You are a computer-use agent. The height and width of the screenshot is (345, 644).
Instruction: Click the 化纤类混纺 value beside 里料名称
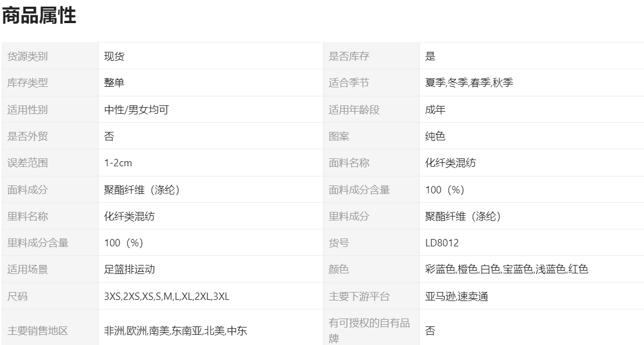point(129,216)
